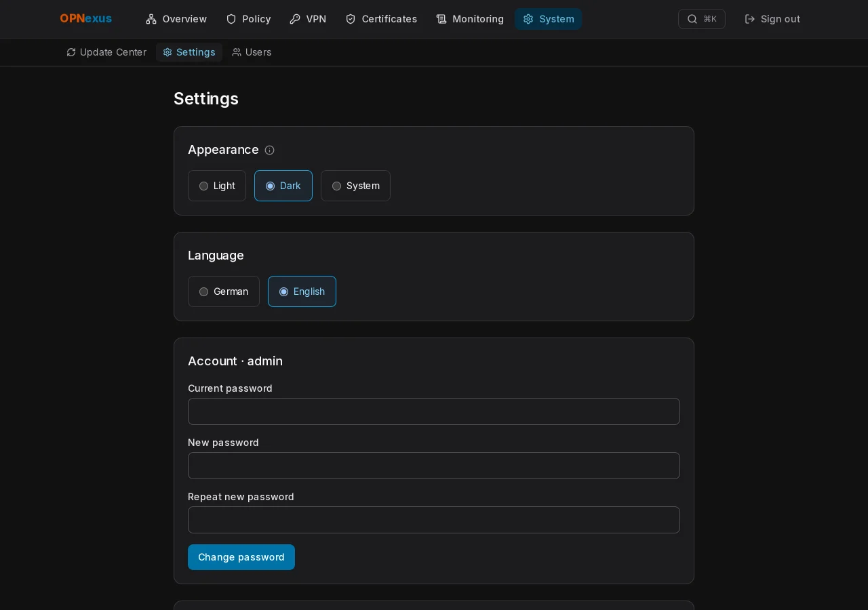Choose English as the language
This screenshot has width=868, height=610.
[302, 291]
